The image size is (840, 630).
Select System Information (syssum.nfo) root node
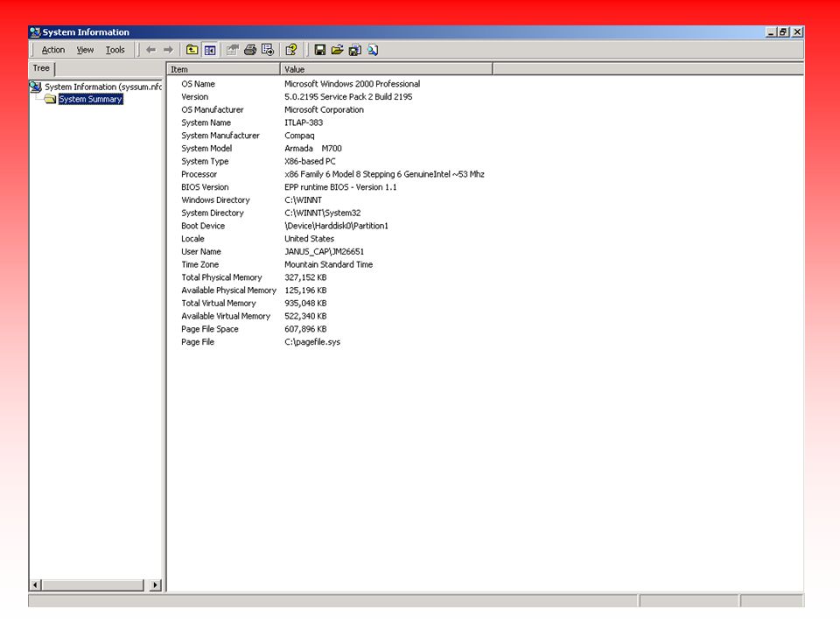click(x=103, y=87)
